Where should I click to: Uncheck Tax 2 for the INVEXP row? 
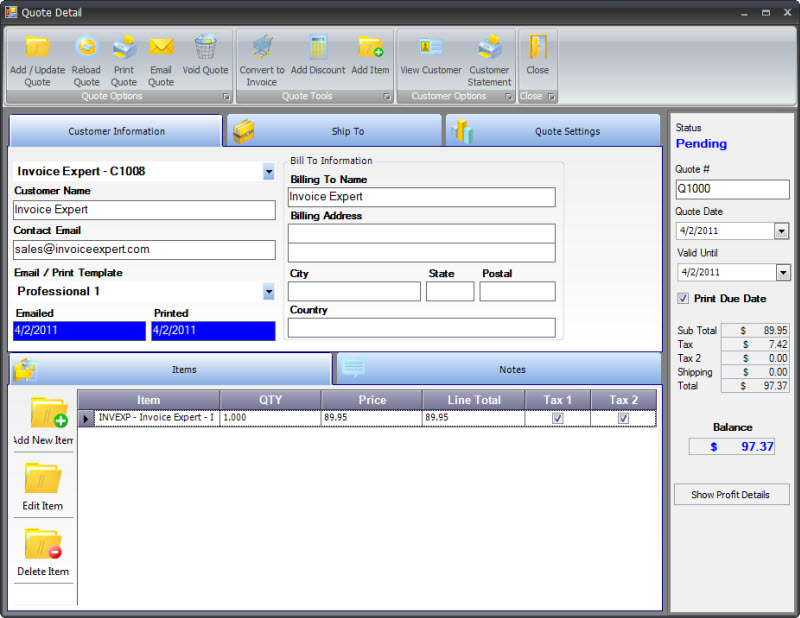coord(623,418)
